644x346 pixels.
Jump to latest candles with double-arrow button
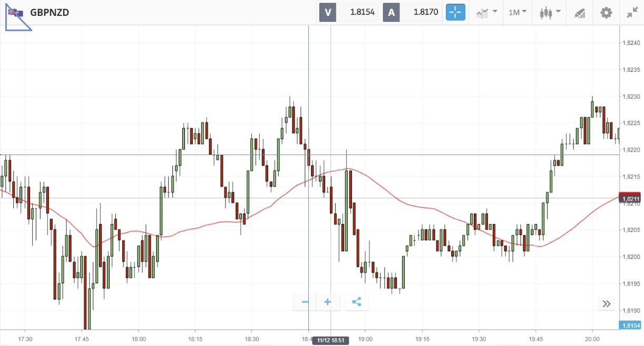tap(607, 304)
